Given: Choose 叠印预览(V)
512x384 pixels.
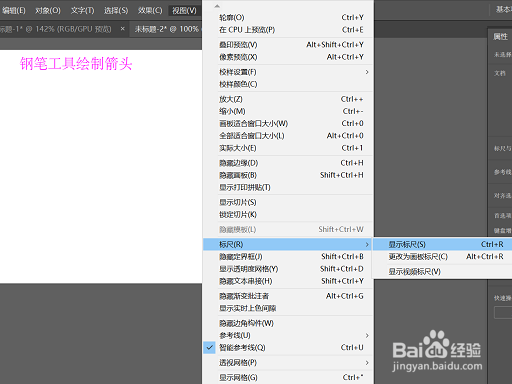Looking at the screenshot, I should coord(288,45).
